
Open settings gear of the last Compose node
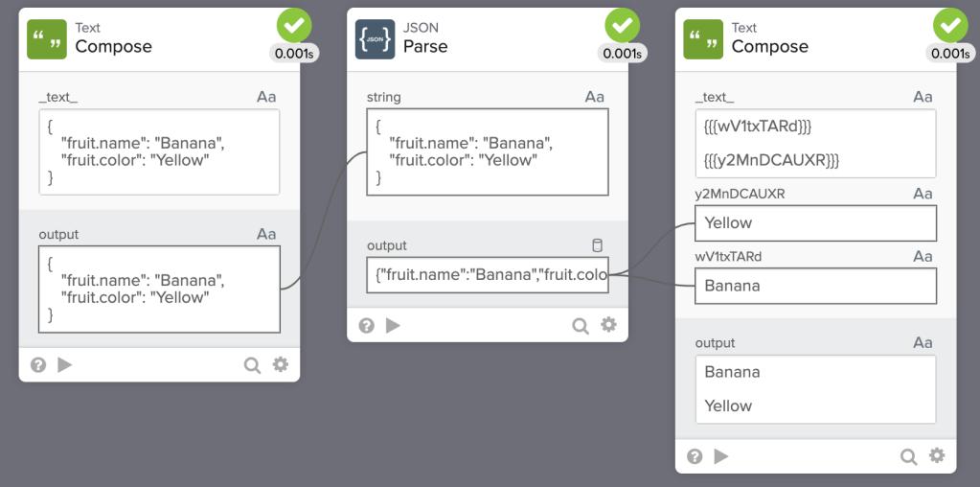tap(937, 456)
